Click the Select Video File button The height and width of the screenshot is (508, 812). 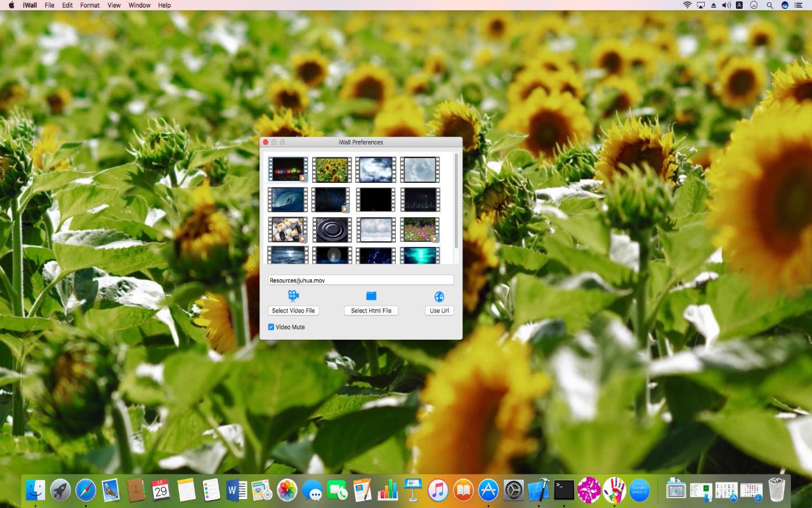pos(293,311)
